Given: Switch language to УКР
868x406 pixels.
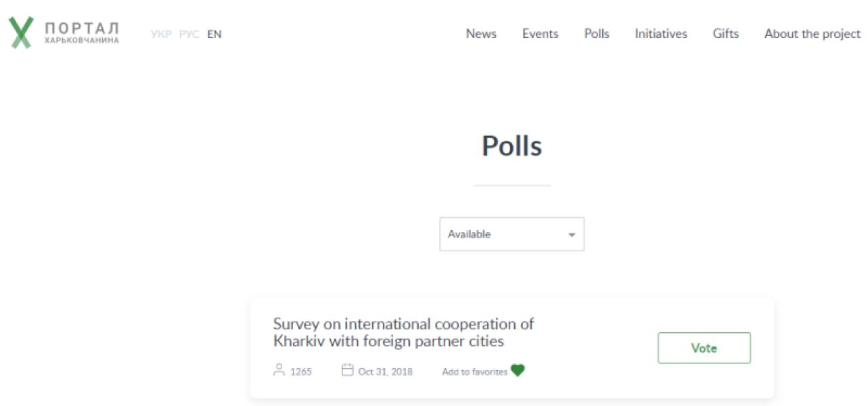Looking at the screenshot, I should coord(161,34).
